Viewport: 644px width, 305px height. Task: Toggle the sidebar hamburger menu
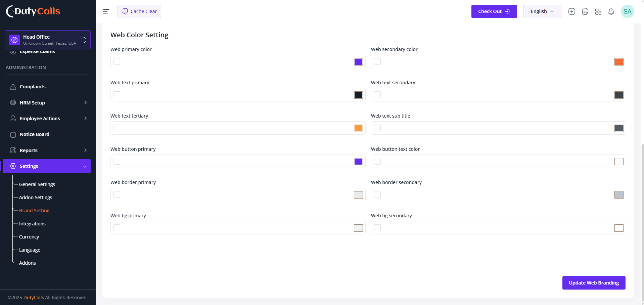point(106,11)
